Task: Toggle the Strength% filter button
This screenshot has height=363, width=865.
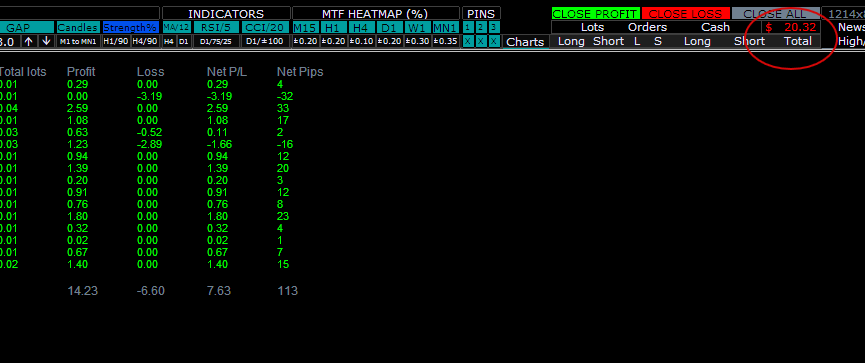Action: [x=130, y=27]
